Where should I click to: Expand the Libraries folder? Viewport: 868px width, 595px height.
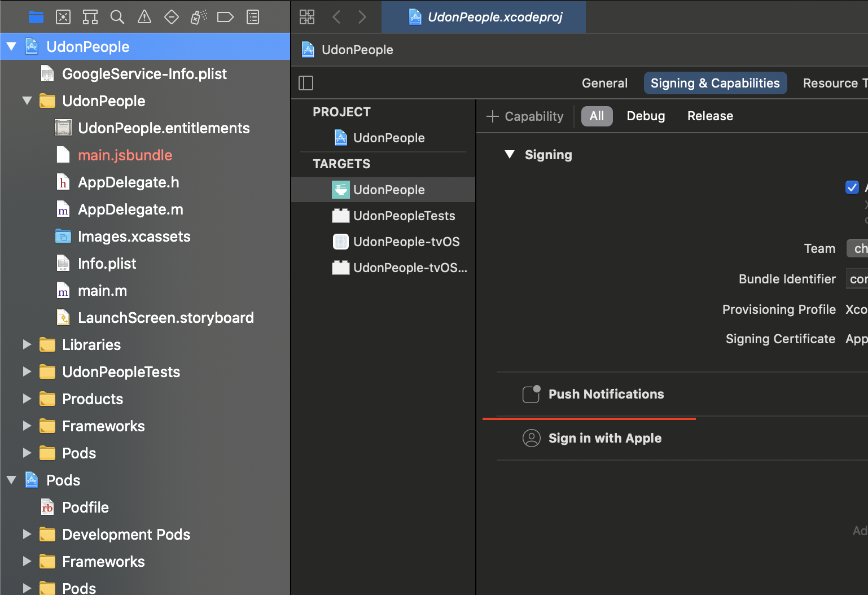pyautogui.click(x=27, y=344)
